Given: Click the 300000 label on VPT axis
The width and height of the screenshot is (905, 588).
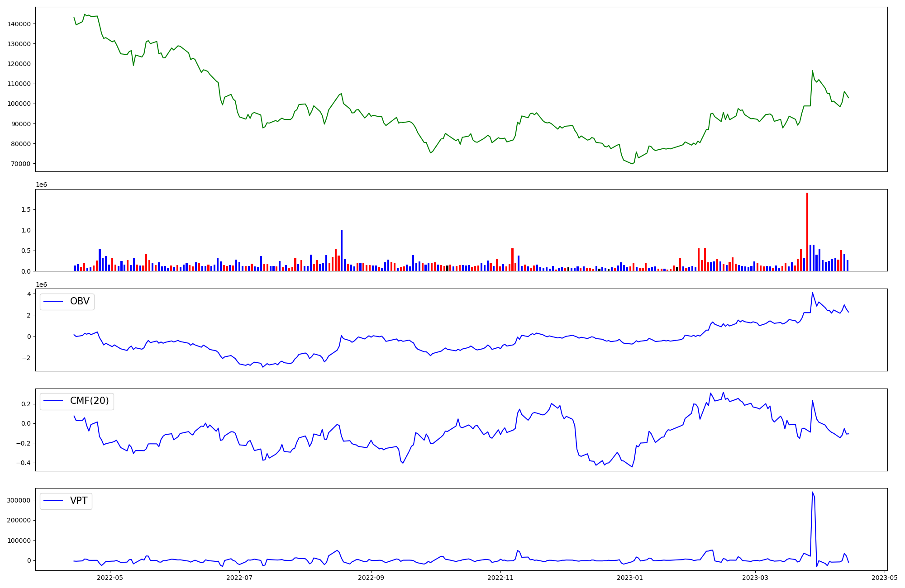Looking at the screenshot, I should click(x=19, y=500).
